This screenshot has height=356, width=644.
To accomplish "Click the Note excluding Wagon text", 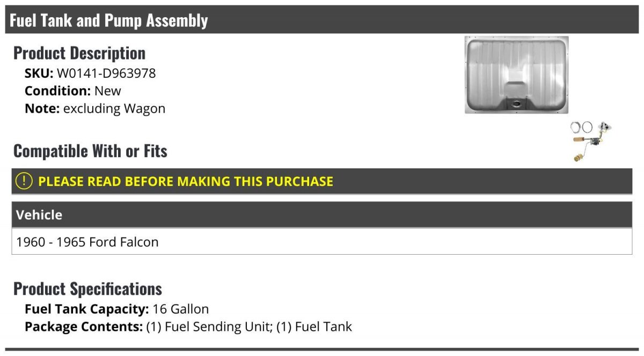I will tap(95, 108).
